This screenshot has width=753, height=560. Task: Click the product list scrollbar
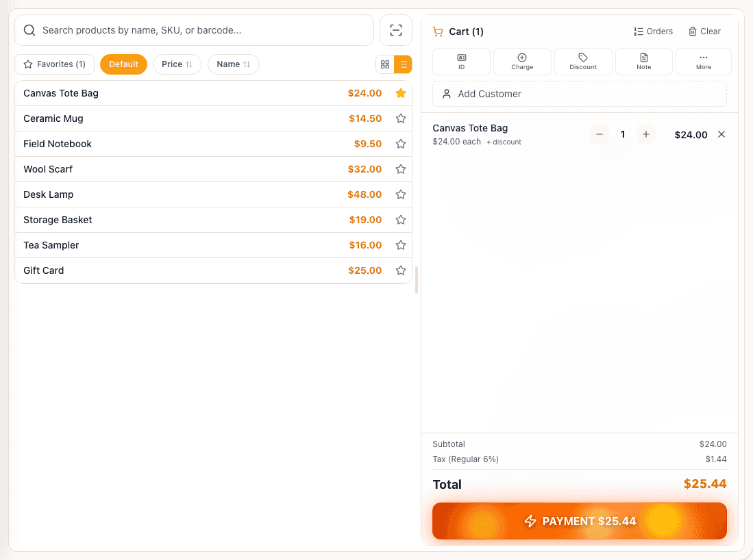[x=417, y=280]
